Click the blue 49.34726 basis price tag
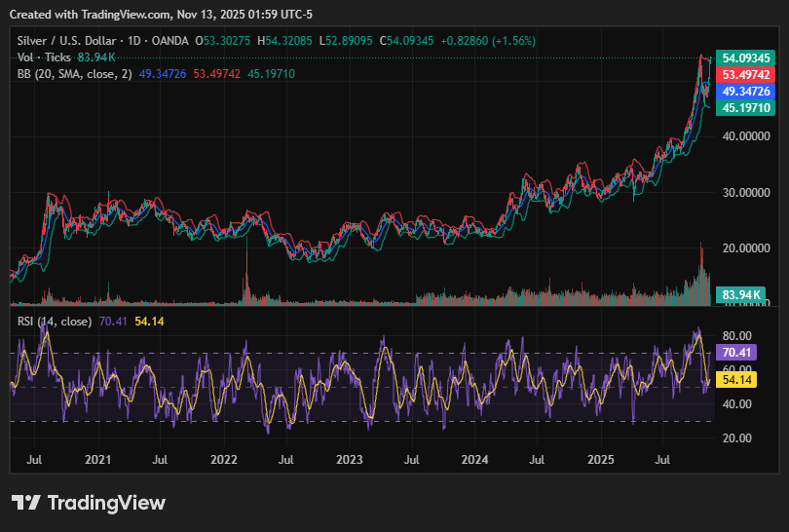The height and width of the screenshot is (532, 789). 745,92
